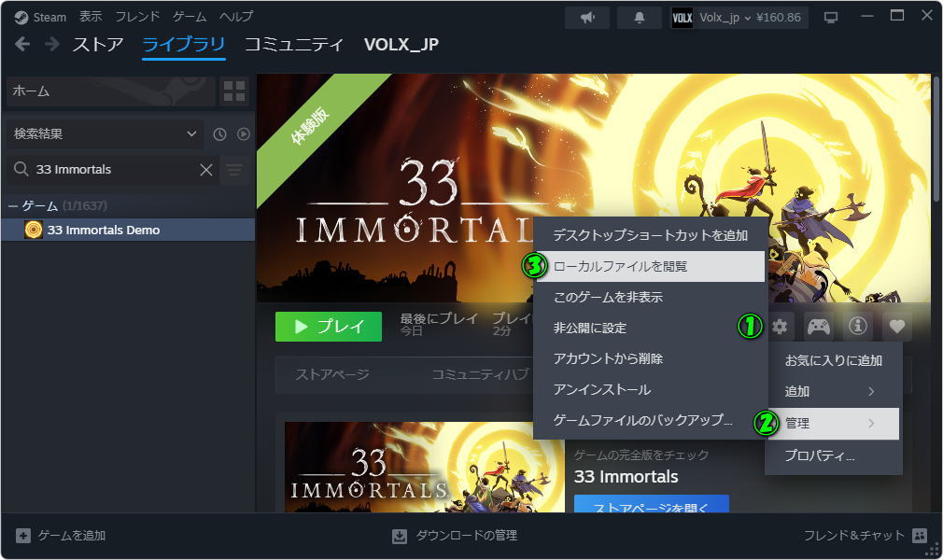Choose アカウントから削除

point(650,358)
